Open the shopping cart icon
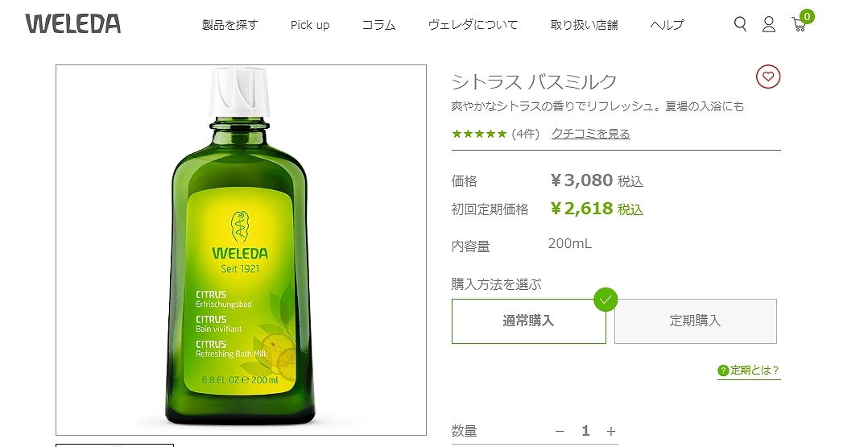The height and width of the screenshot is (447, 868). coord(799,24)
